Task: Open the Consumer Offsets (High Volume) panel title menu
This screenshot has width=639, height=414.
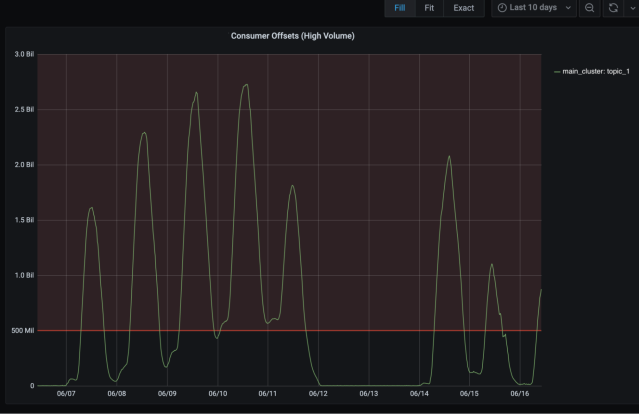Action: (293, 36)
